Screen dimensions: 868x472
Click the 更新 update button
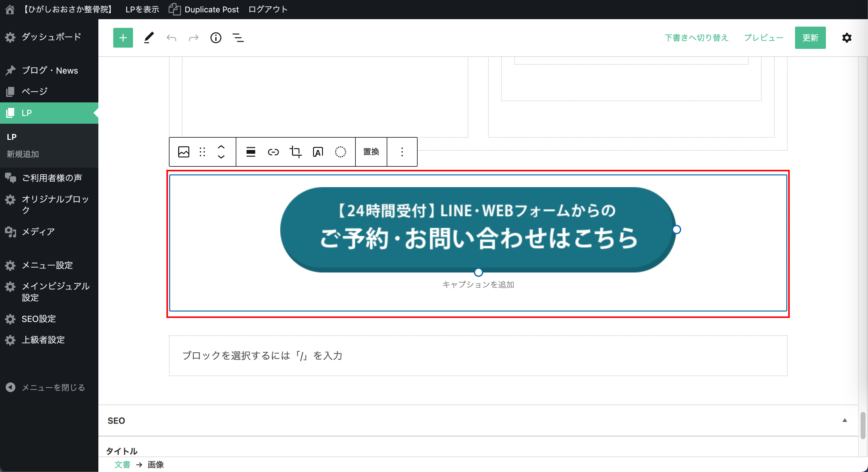click(810, 38)
